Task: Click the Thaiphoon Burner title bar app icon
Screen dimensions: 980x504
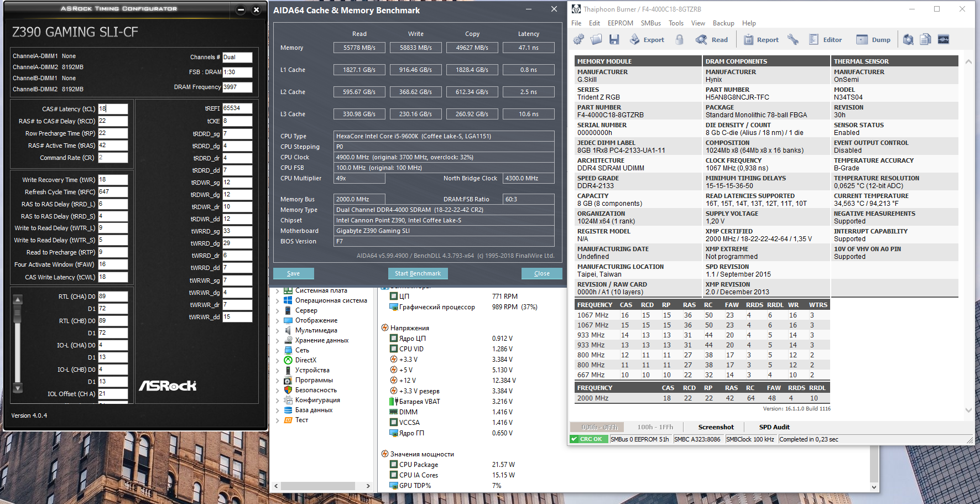Action: (x=576, y=9)
